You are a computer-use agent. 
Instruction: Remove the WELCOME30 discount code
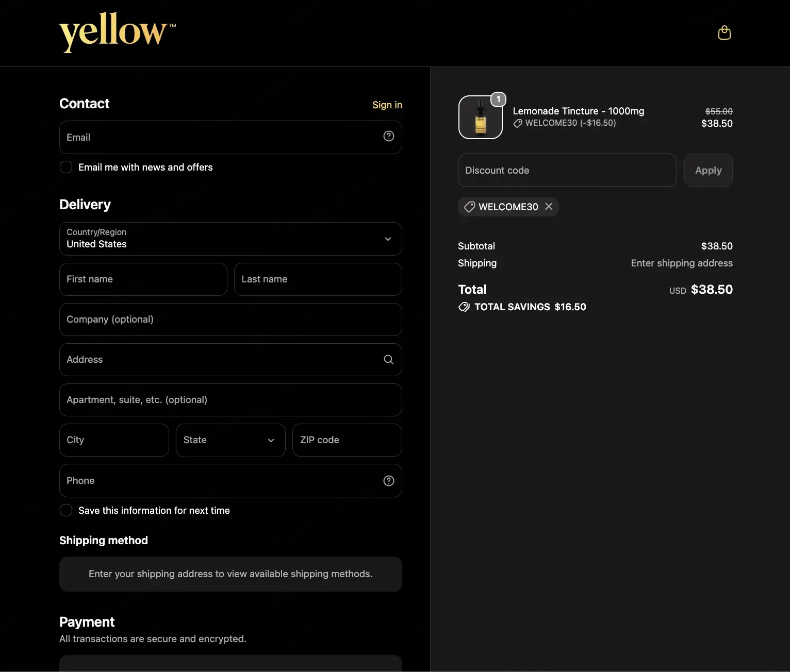point(549,207)
